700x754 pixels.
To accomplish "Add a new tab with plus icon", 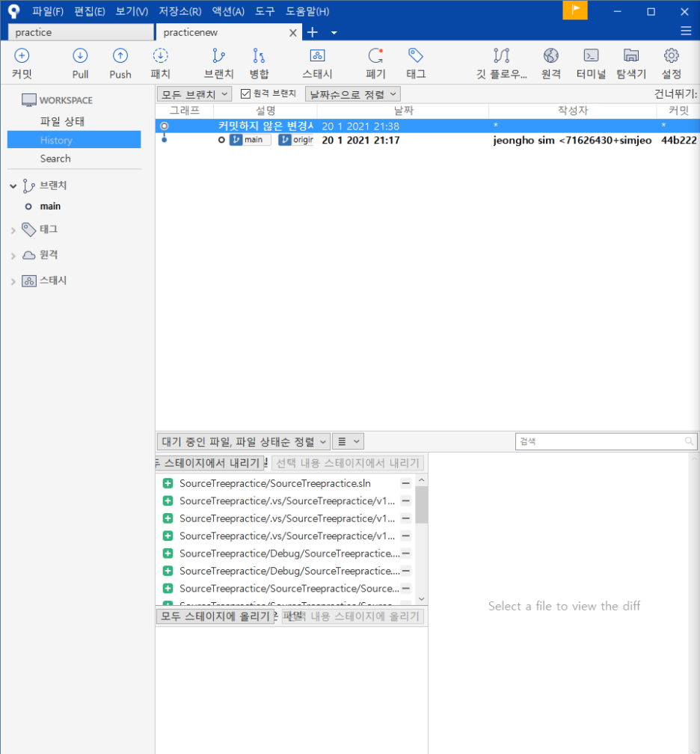I will [313, 32].
